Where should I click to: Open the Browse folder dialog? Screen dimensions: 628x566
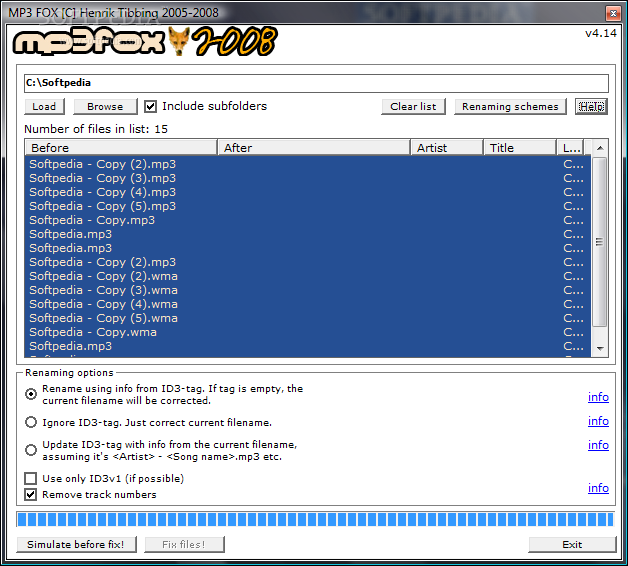[x=105, y=107]
